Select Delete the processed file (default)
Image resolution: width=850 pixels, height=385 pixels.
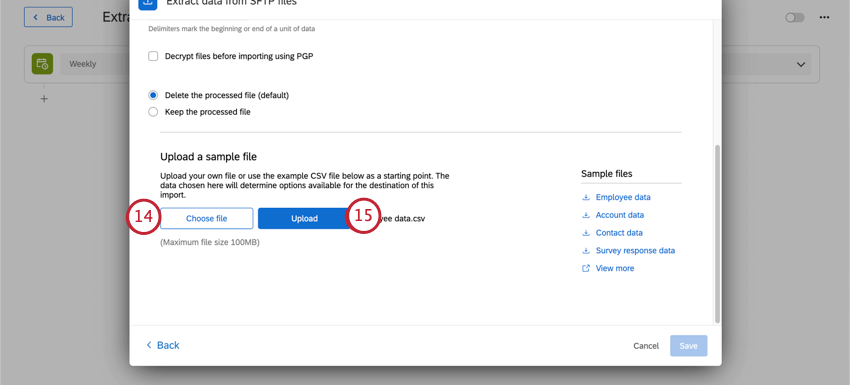point(153,95)
